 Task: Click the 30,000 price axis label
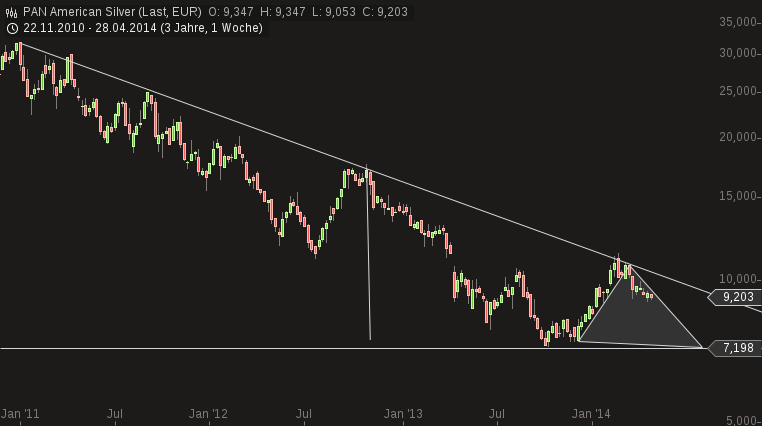tap(739, 53)
